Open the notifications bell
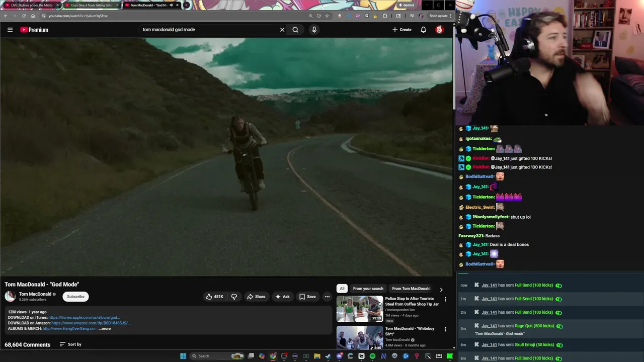Viewport: 644px width, 362px height. pos(423,30)
